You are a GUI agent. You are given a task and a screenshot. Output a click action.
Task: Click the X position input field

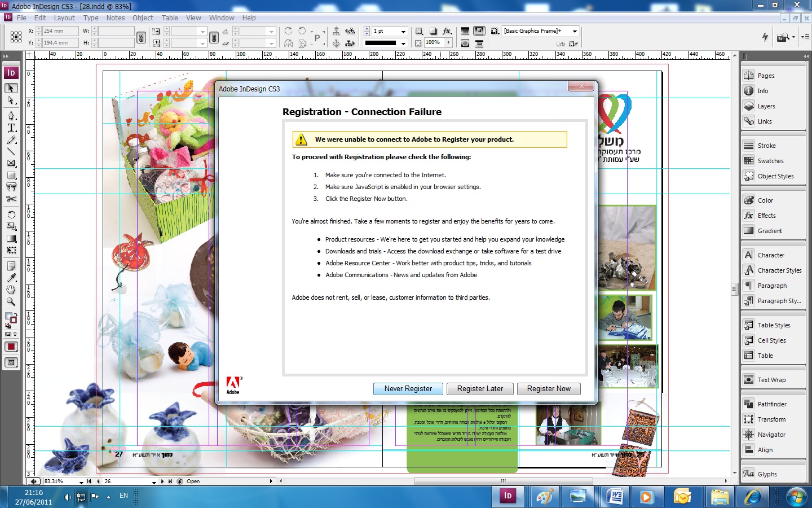pyautogui.click(x=60, y=32)
